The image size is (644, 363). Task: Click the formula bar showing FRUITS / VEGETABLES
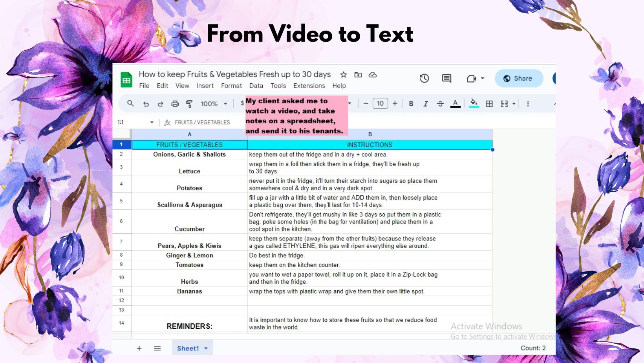point(202,122)
